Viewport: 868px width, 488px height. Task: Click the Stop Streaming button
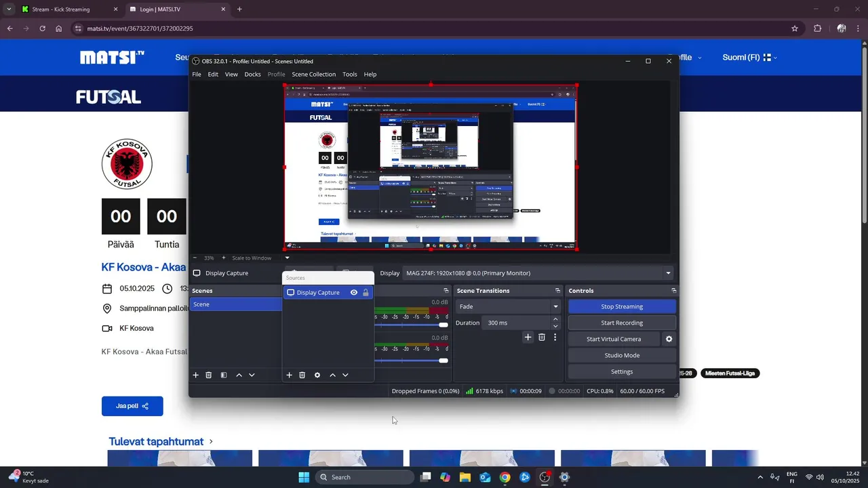point(622,306)
